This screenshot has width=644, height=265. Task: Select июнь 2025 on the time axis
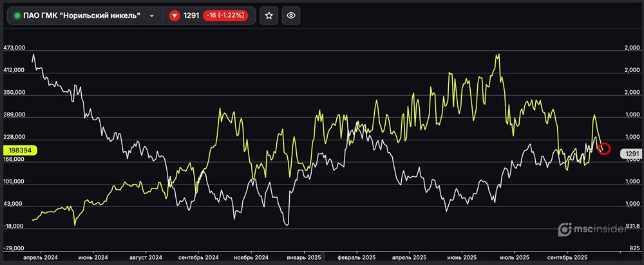(462, 258)
